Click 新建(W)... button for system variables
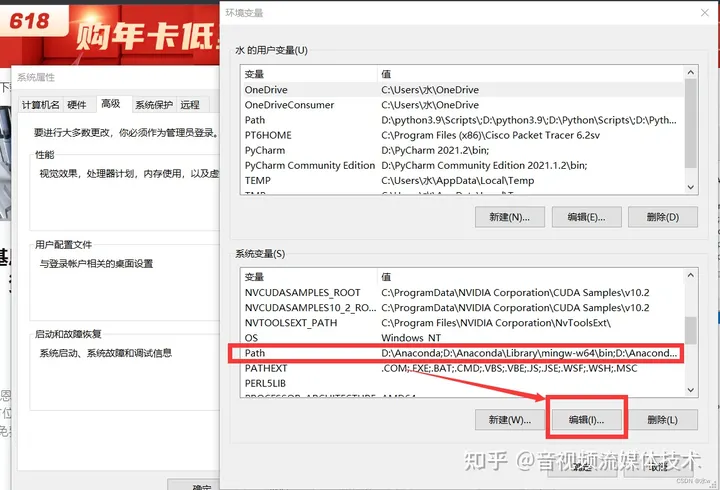 (510, 420)
